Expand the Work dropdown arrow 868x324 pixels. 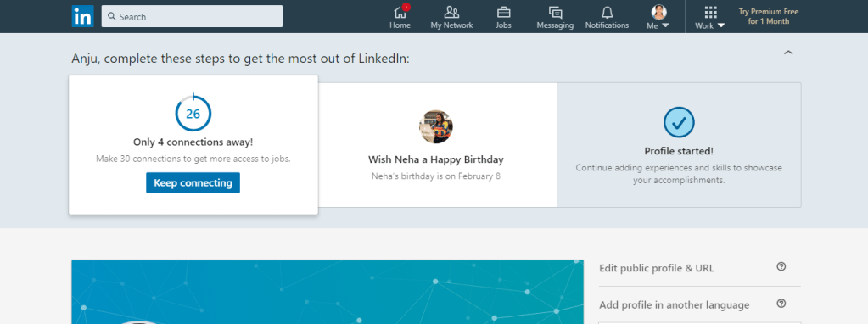[x=720, y=25]
